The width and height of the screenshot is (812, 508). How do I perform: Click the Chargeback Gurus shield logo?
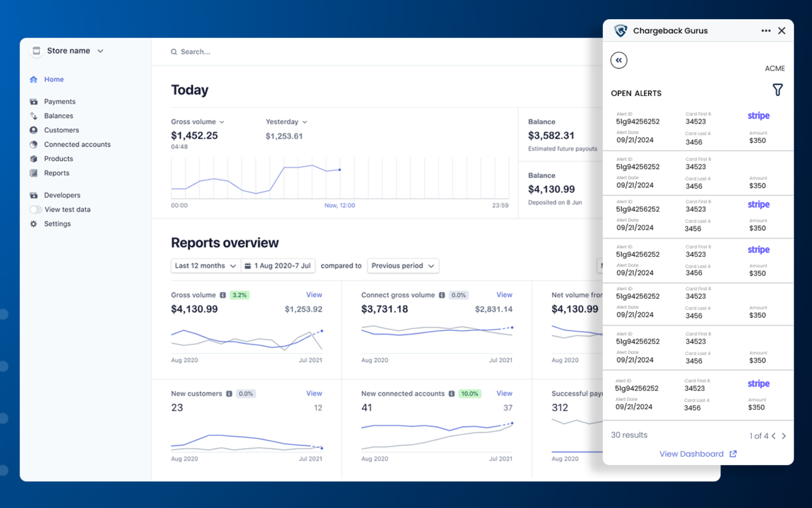(x=620, y=30)
